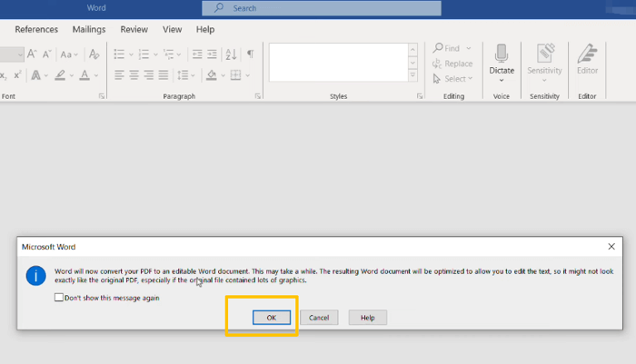636x364 pixels.
Task: Open the Help ribbon tab
Action: click(x=205, y=29)
